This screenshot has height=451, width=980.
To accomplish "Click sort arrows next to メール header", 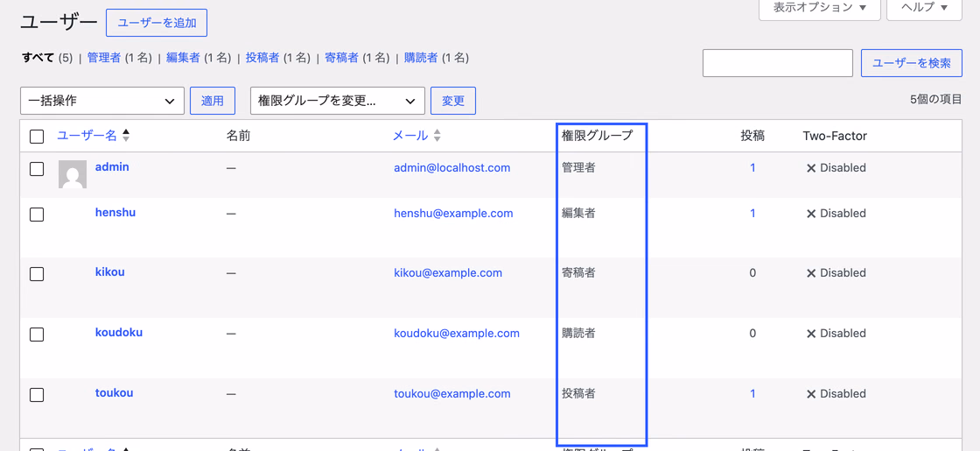I will (x=437, y=135).
